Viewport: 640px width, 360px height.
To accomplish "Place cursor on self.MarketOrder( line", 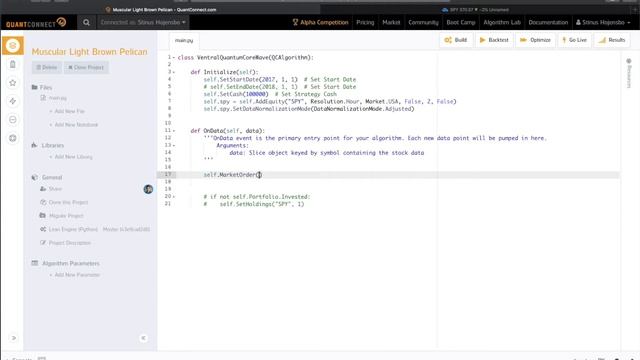I will (233, 175).
